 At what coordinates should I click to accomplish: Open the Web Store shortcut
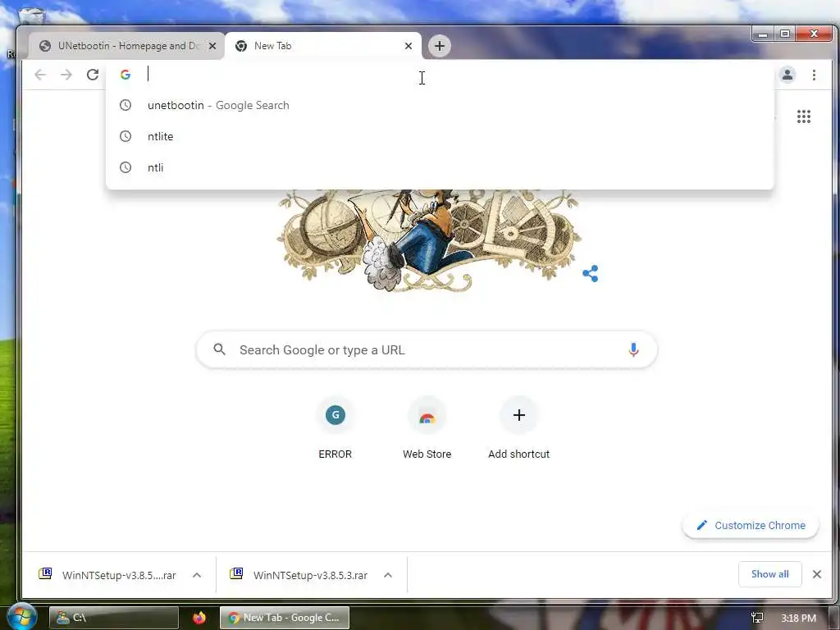pyautogui.click(x=427, y=428)
